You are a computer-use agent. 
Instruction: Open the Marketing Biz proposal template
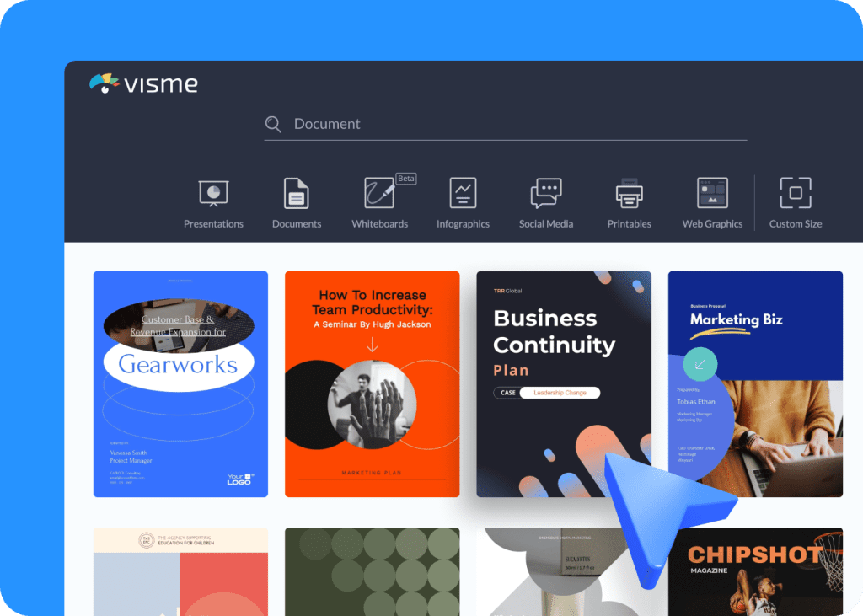(x=755, y=383)
